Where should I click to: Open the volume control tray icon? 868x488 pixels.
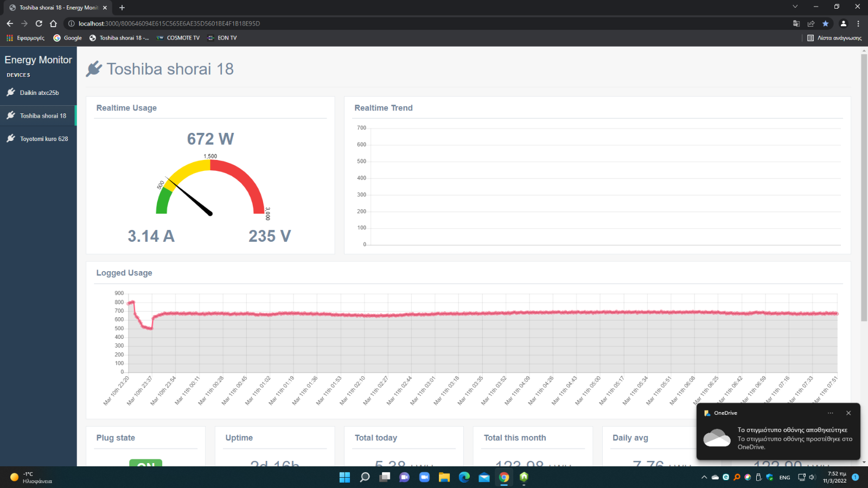(812, 477)
